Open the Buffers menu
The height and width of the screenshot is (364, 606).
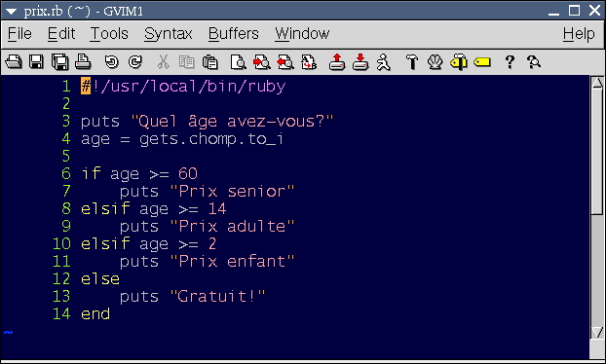pos(234,34)
